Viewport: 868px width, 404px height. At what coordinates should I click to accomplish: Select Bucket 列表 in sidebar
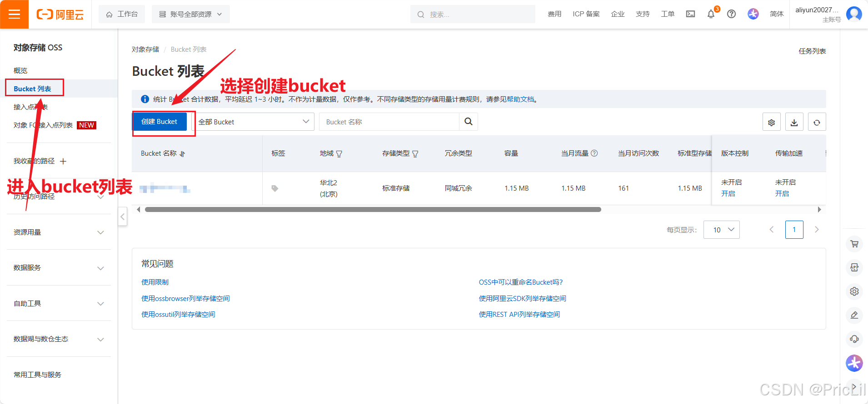tap(32, 89)
